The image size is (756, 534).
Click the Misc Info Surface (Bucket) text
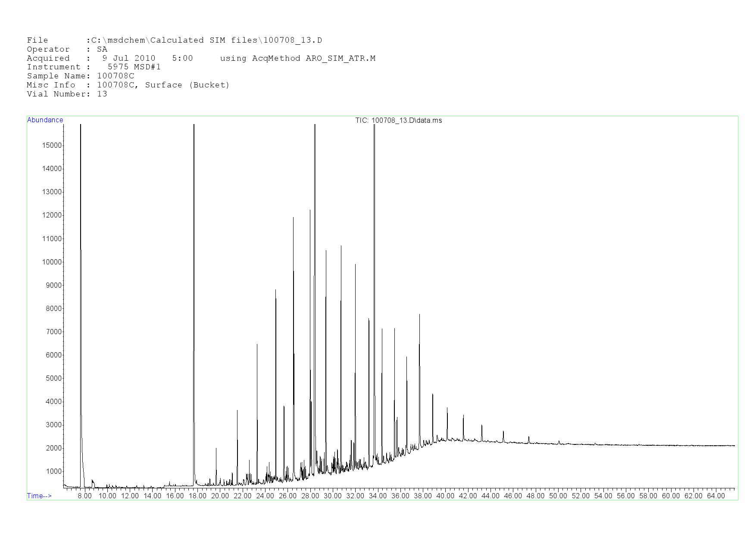pyautogui.click(x=187, y=85)
